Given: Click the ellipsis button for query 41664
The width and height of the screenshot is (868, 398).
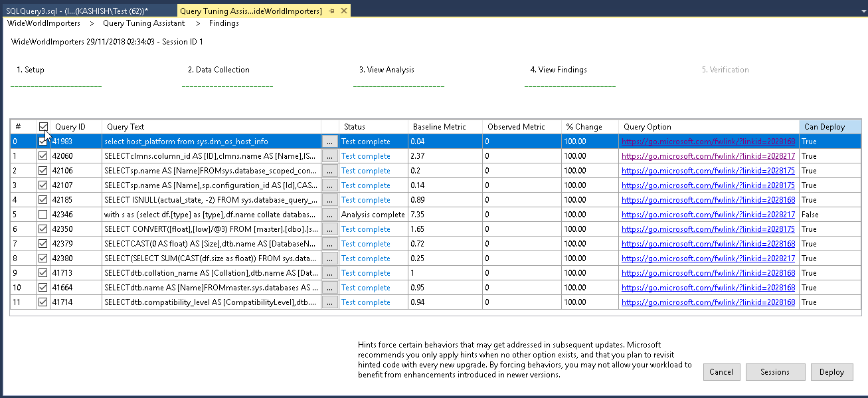Looking at the screenshot, I should (x=329, y=288).
